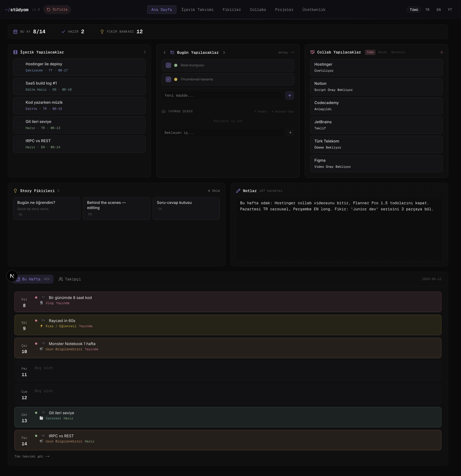Uncheck the Reel kurgusu checkbox
The width and height of the screenshot is (461, 476).
(168, 65)
